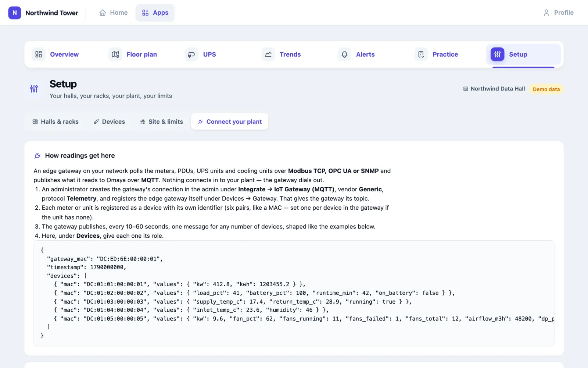This screenshot has width=588, height=368.
Task: Click the "timestamp": 1790000000 line
Action: [x=87, y=267]
